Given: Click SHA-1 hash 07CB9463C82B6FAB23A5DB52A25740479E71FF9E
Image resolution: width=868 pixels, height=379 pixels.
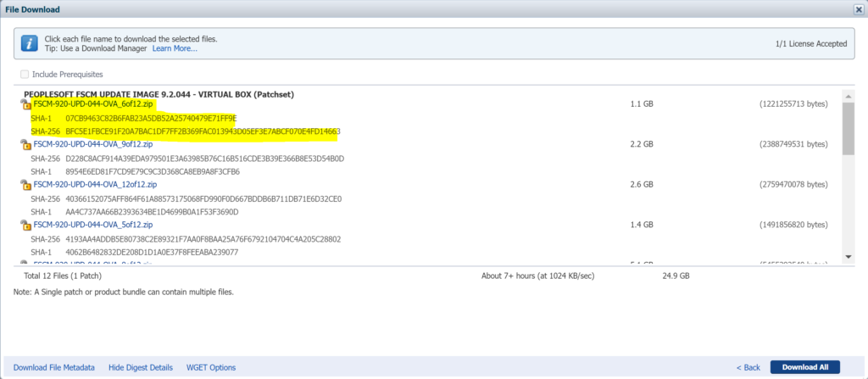Looking at the screenshot, I should pyautogui.click(x=151, y=118).
